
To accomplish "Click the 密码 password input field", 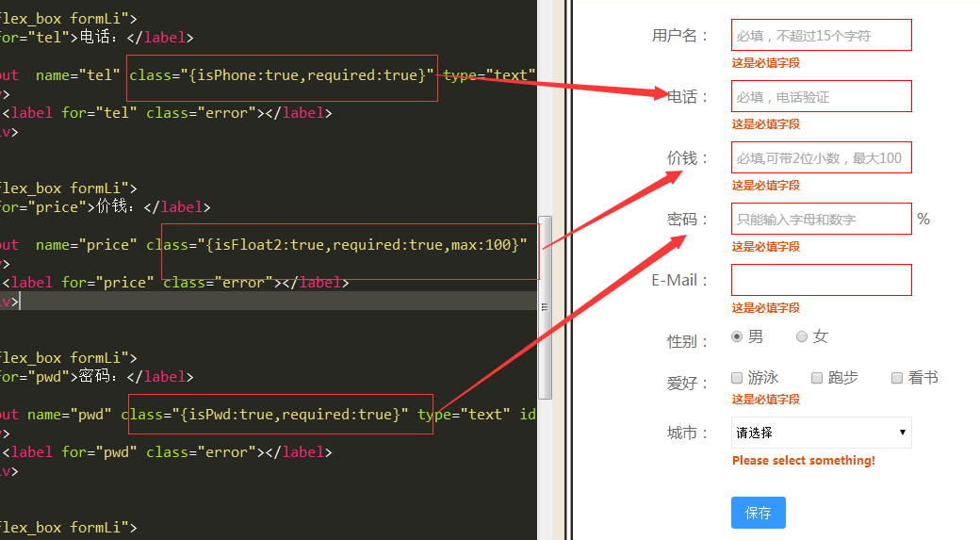I will pyautogui.click(x=822, y=219).
